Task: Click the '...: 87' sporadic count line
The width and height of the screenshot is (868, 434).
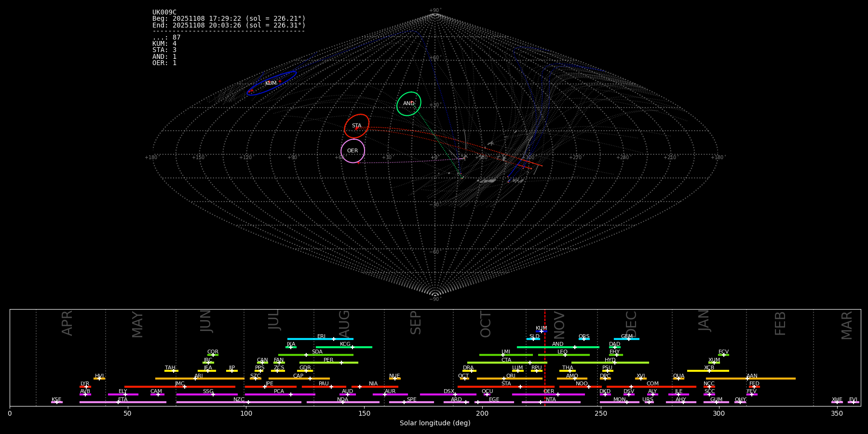Action: point(166,38)
